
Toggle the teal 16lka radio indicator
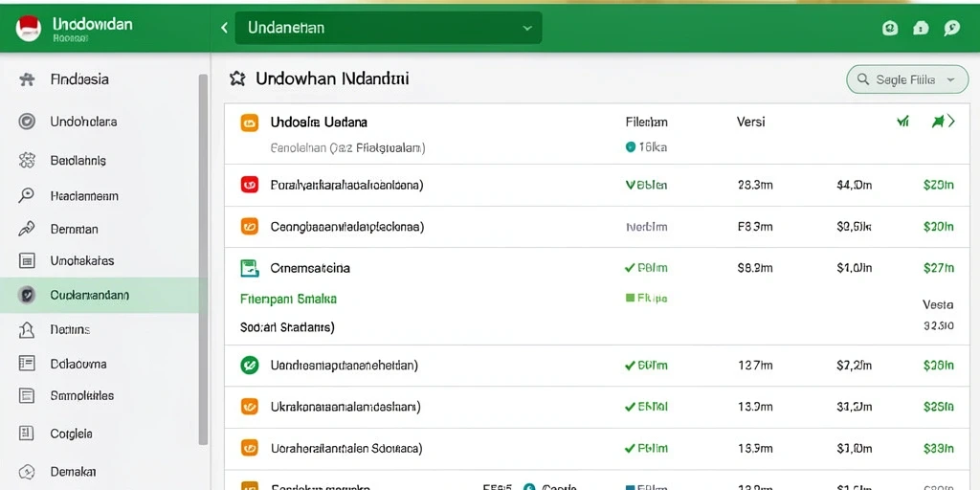630,146
